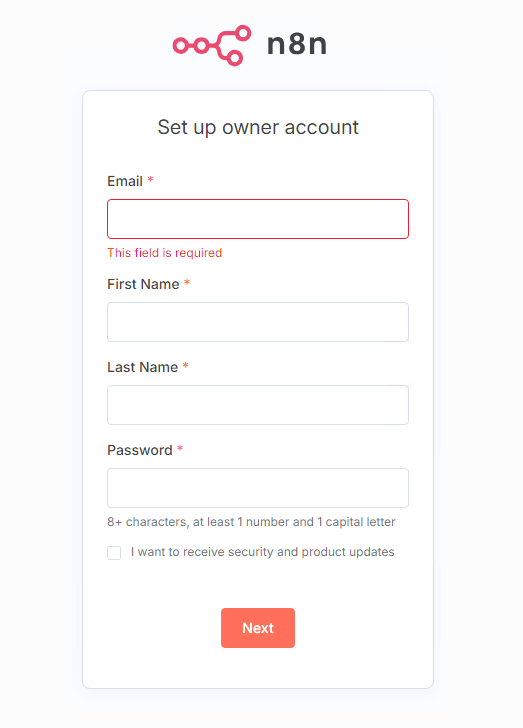The height and width of the screenshot is (728, 523).
Task: Click the Last Name field label
Action: coord(143,367)
